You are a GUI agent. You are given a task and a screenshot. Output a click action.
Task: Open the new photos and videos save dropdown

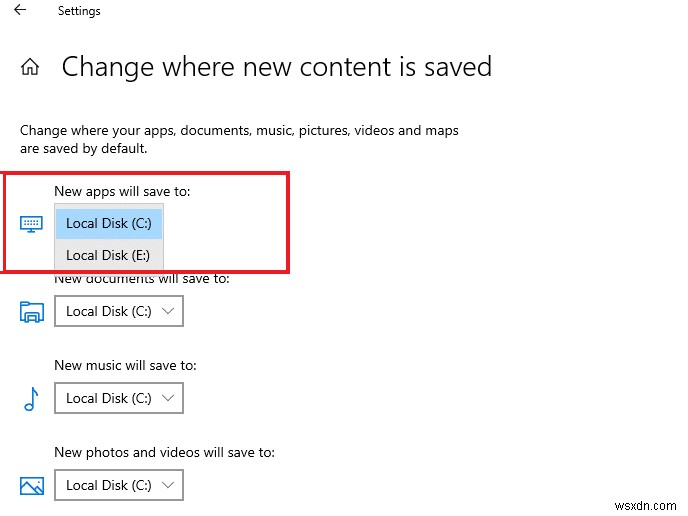(x=119, y=485)
